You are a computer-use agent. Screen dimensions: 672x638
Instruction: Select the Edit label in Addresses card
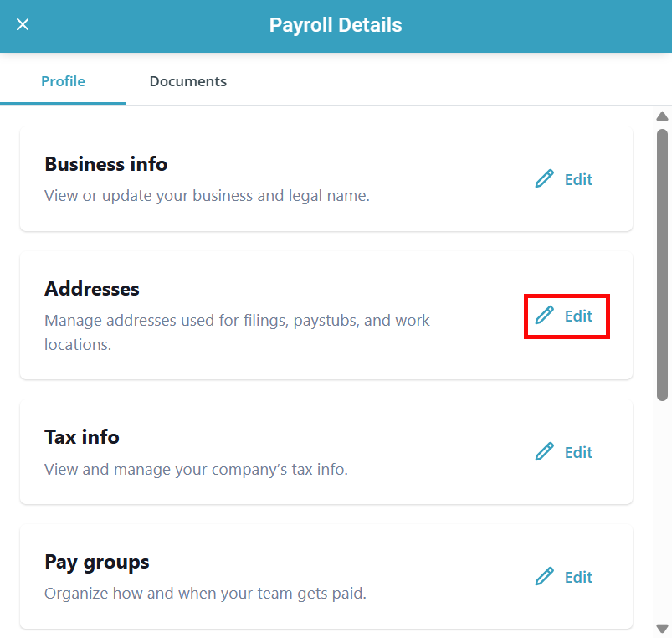[578, 316]
